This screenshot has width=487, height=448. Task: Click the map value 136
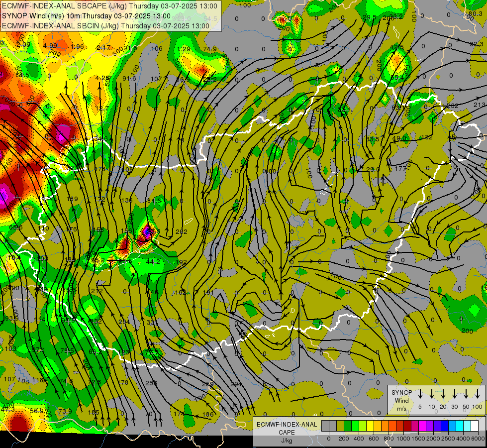coord(127,200)
